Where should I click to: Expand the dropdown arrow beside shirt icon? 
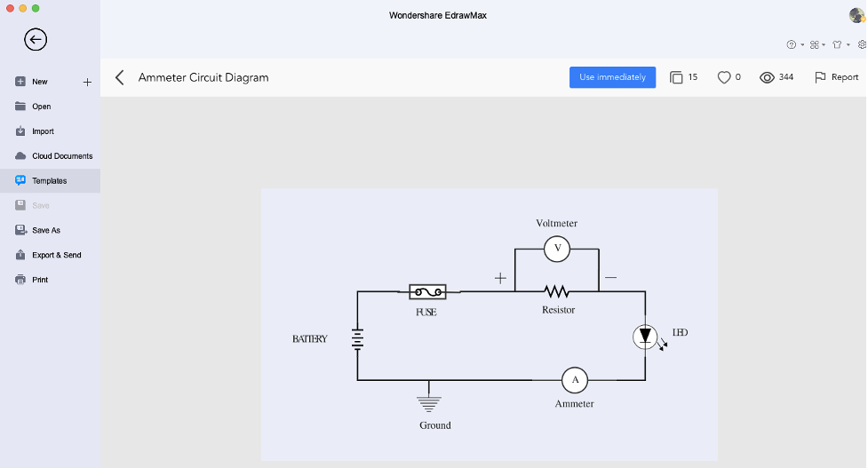pyautogui.click(x=848, y=44)
